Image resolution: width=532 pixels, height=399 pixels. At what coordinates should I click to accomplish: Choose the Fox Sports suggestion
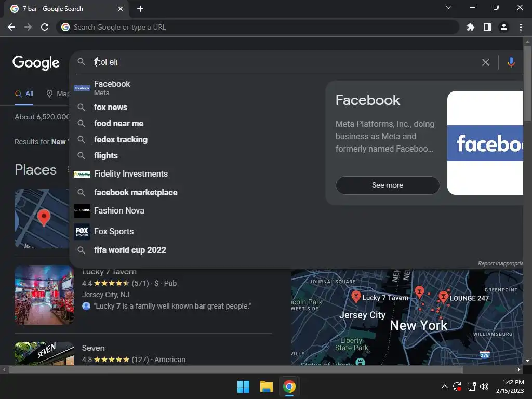click(197, 231)
